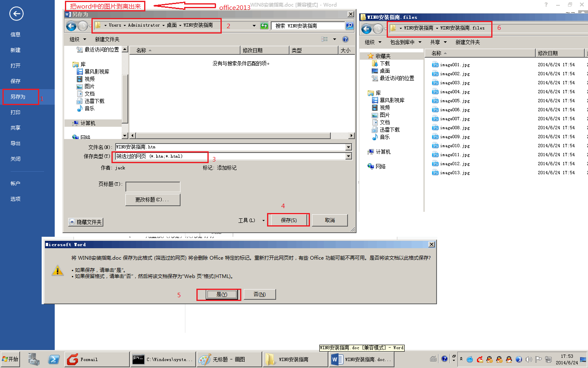Click the 修改日期 column header in 另存为
This screenshot has width=588, height=368.
(x=265, y=50)
